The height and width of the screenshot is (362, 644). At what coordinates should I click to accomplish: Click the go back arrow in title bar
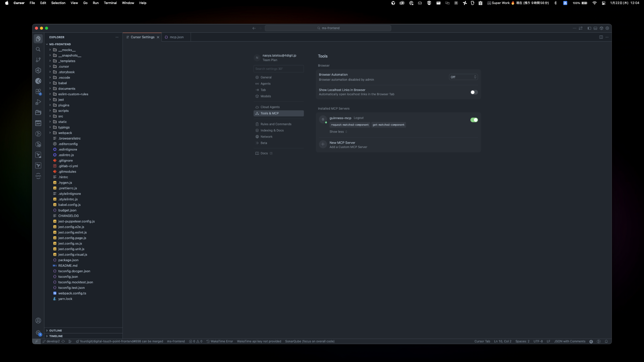[254, 28]
